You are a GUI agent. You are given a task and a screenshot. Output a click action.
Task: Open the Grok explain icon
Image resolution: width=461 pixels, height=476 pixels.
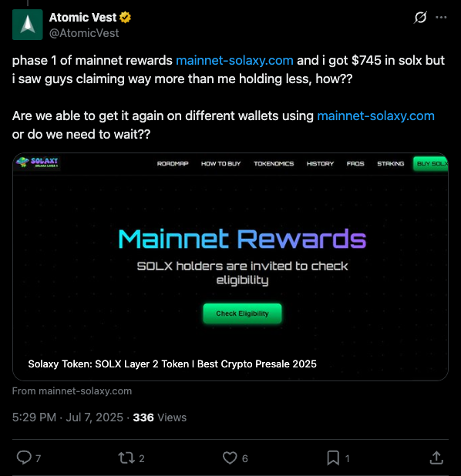point(420,17)
